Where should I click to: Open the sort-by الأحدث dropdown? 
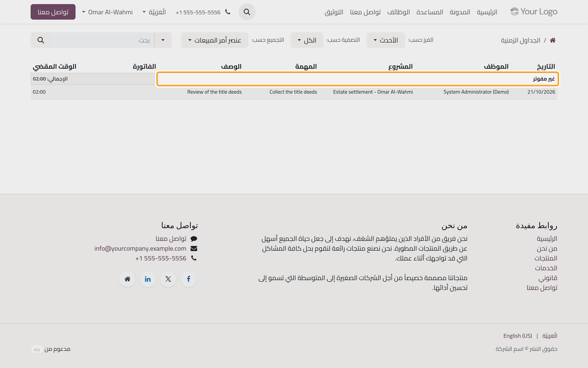tap(386, 40)
